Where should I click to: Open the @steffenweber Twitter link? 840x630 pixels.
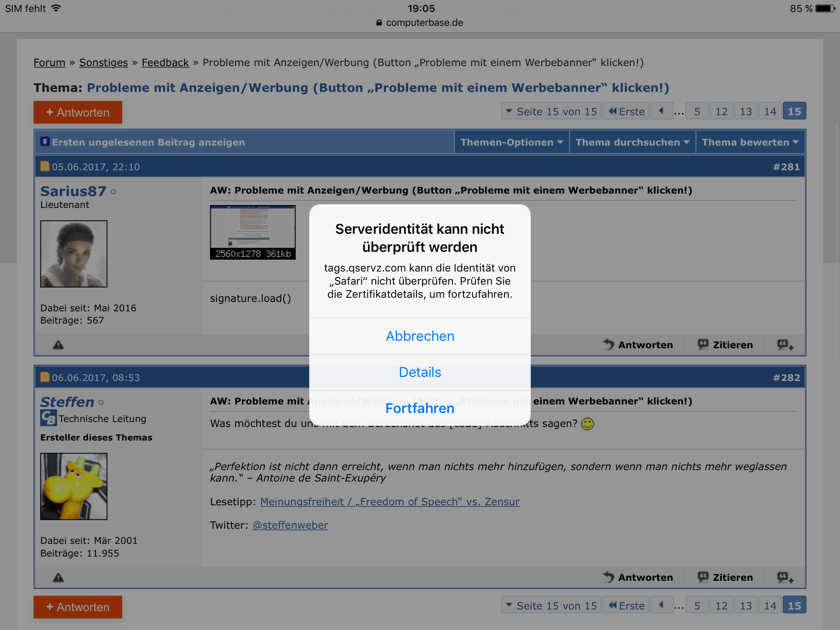(290, 525)
